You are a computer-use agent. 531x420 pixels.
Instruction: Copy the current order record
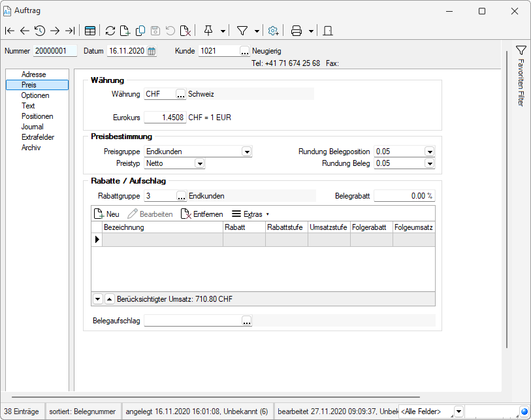point(140,31)
